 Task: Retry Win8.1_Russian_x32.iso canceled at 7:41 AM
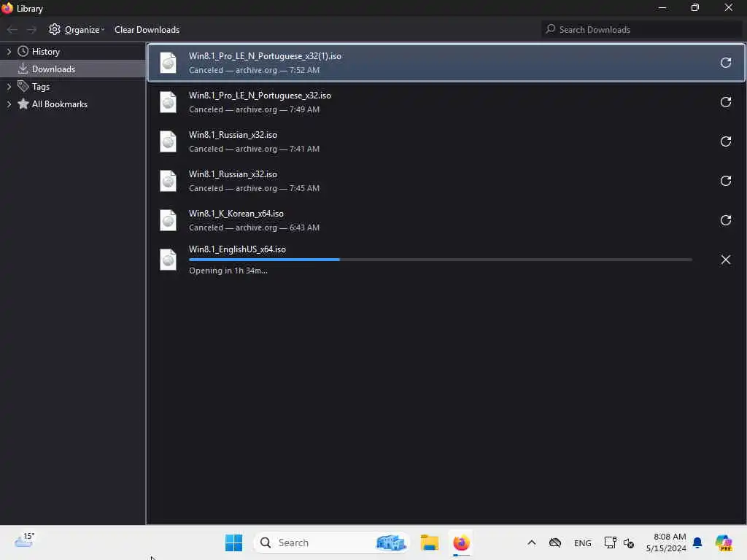[725, 141]
